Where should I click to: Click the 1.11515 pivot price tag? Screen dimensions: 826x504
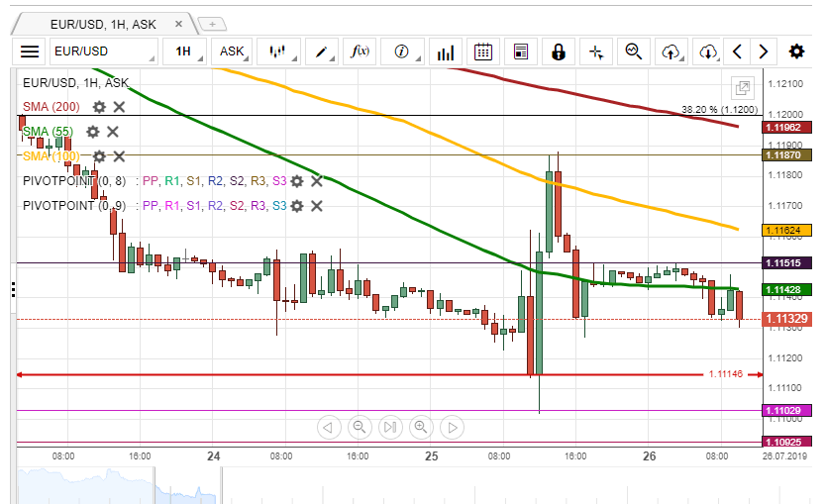click(x=787, y=262)
